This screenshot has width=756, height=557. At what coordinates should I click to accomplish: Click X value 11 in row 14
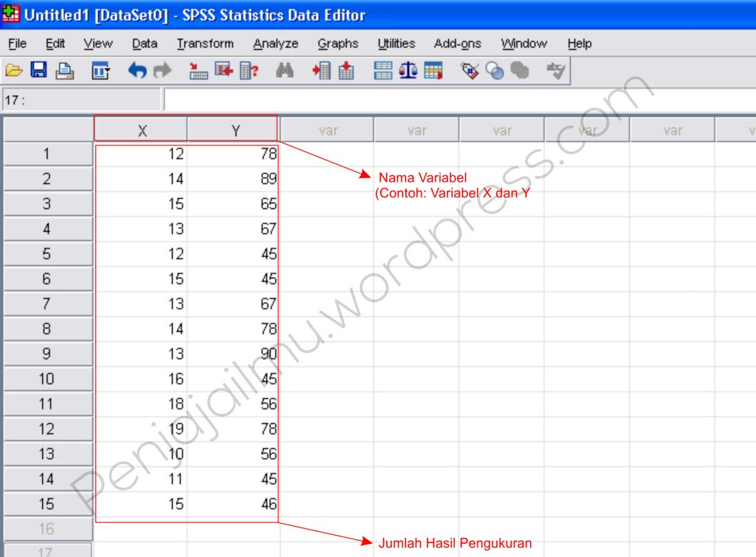pos(141,479)
